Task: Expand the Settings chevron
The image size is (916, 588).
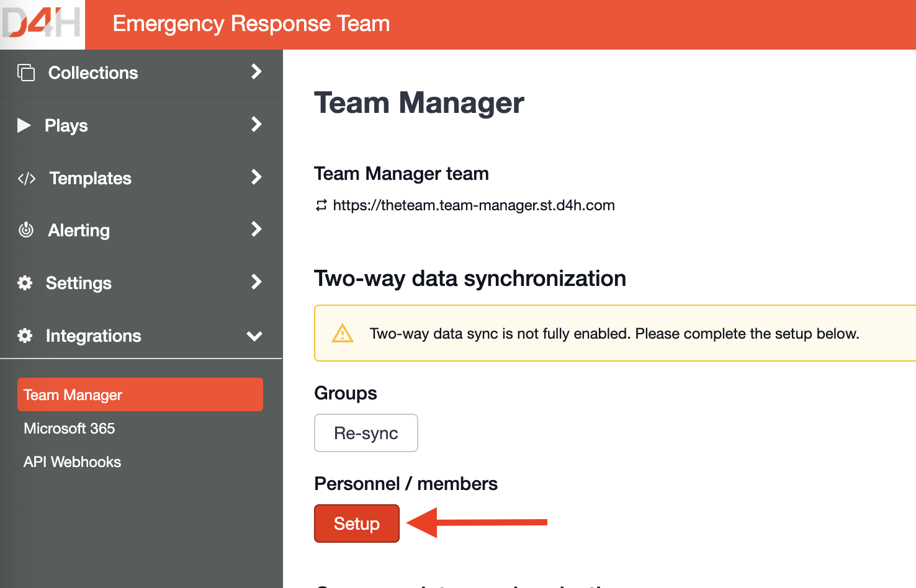Action: coord(256,282)
